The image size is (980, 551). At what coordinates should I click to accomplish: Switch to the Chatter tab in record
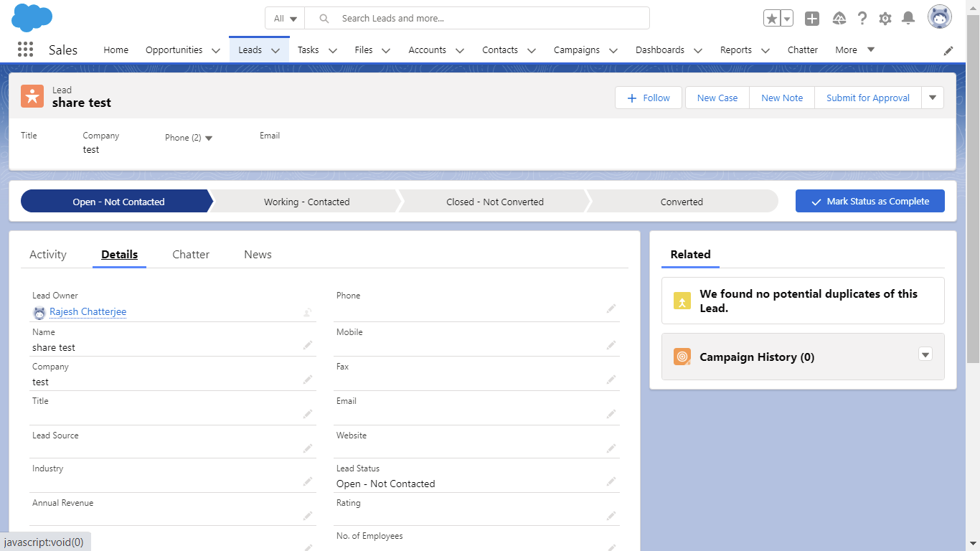pyautogui.click(x=191, y=255)
